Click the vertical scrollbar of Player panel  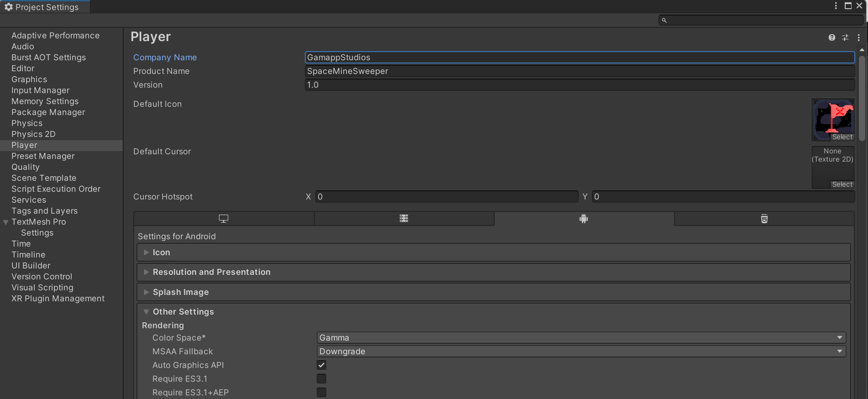click(x=862, y=98)
